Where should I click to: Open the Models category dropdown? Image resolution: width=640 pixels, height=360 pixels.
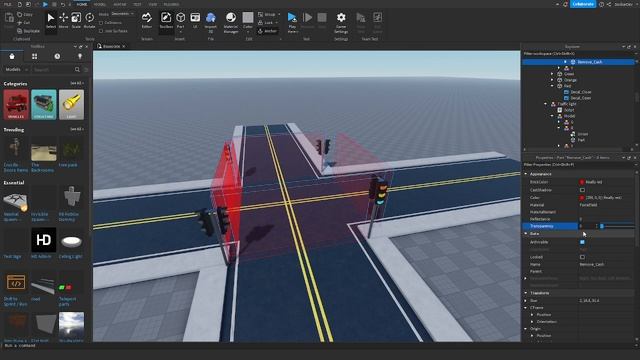coord(16,70)
